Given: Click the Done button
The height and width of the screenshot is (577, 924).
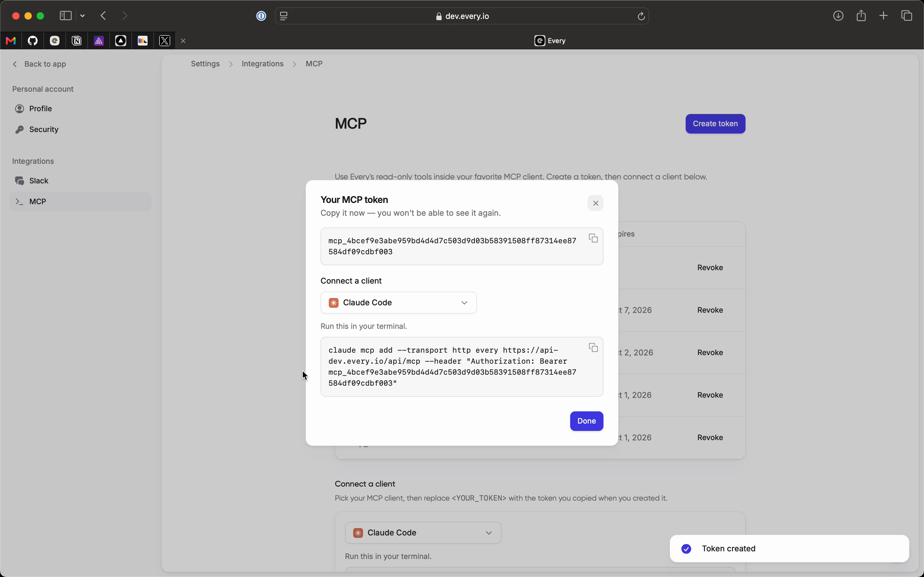Looking at the screenshot, I should [x=586, y=421].
